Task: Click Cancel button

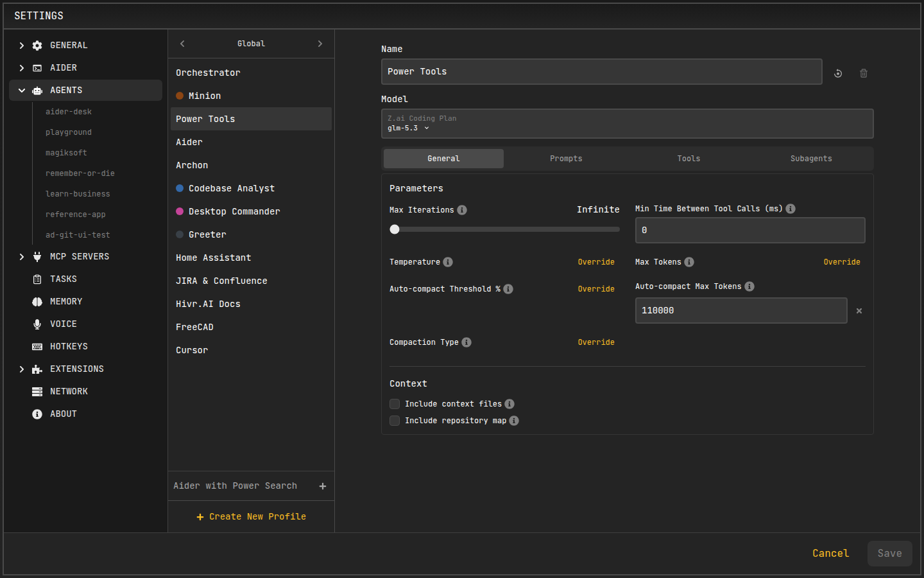Action: pos(830,553)
